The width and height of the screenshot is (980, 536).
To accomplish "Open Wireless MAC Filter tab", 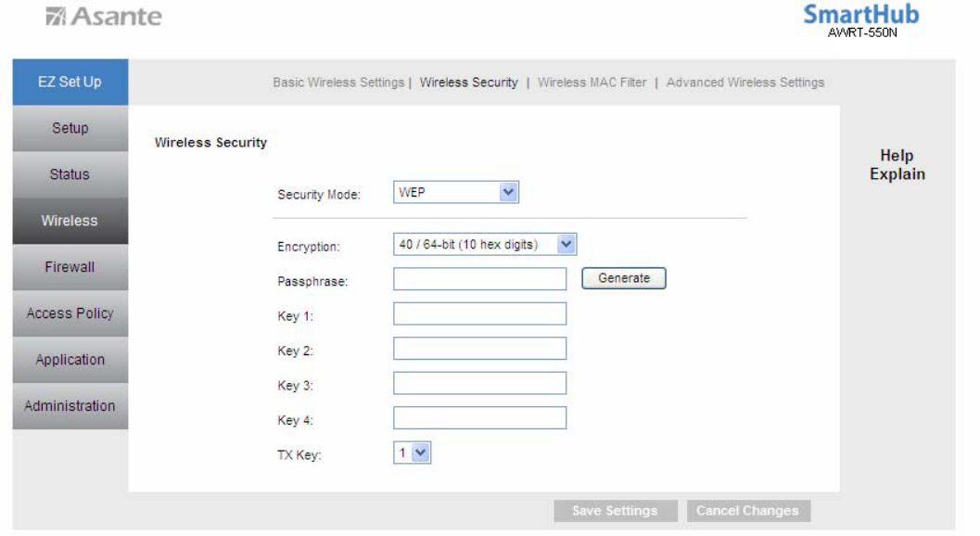I will (x=592, y=83).
